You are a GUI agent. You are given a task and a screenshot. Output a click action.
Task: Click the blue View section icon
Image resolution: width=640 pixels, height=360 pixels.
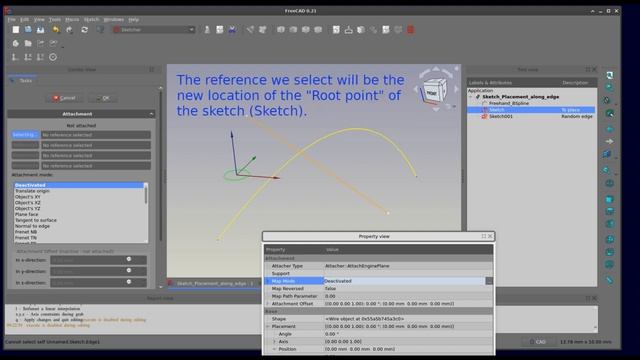click(232, 29)
